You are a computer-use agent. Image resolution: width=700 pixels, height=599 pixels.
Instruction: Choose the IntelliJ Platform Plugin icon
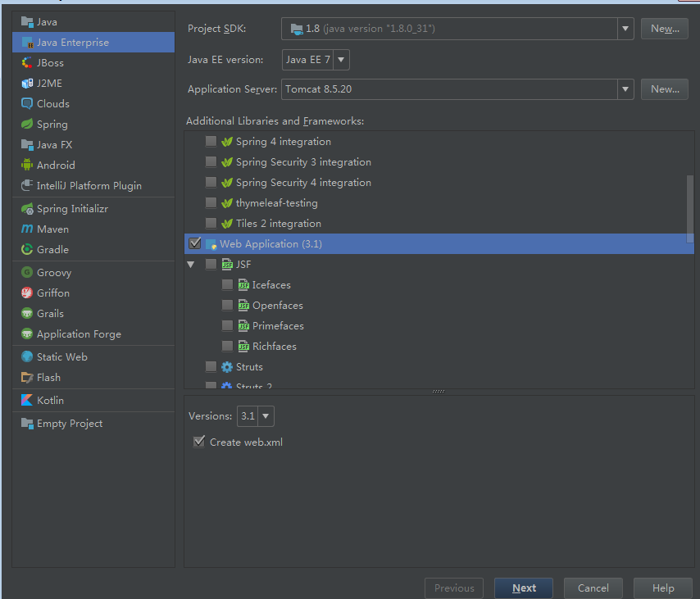(x=27, y=185)
